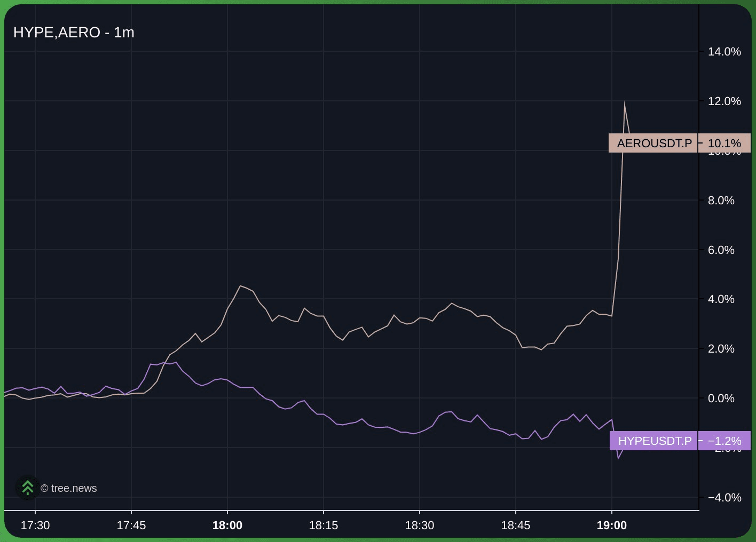Image resolution: width=756 pixels, height=542 pixels.
Task: Click the 19:00 time axis label
Action: (612, 525)
